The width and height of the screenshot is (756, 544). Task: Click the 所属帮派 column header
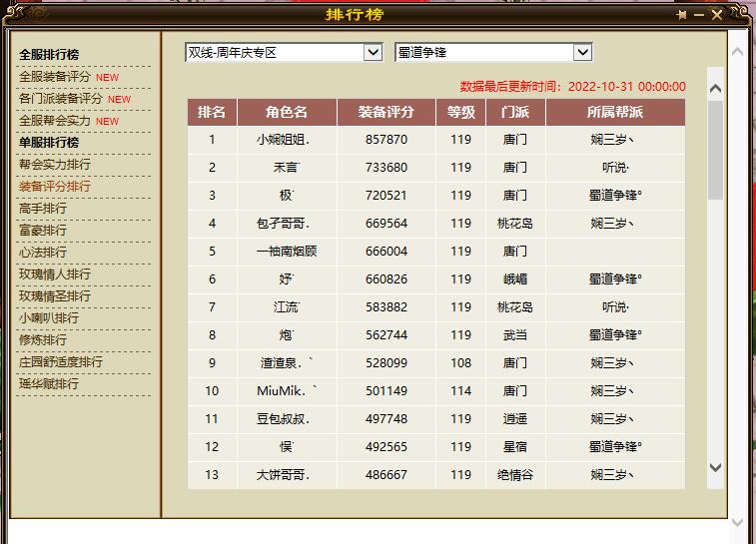(x=615, y=112)
